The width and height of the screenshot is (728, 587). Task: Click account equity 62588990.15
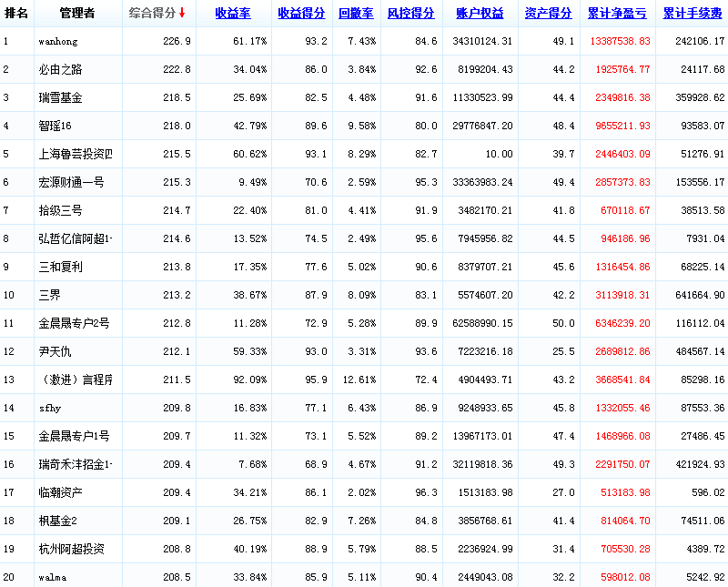[x=482, y=323]
